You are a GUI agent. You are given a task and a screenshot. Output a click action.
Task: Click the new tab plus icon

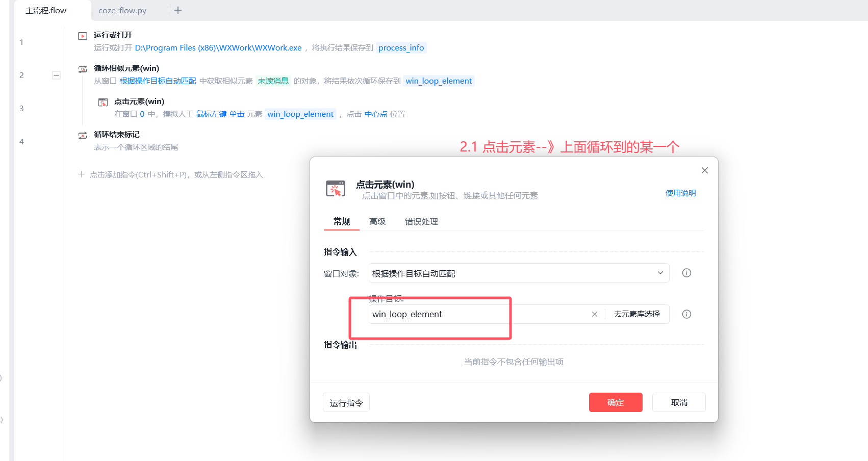[178, 10]
